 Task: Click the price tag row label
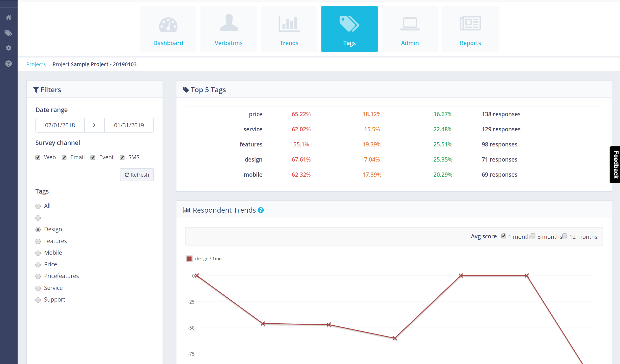[x=255, y=114]
